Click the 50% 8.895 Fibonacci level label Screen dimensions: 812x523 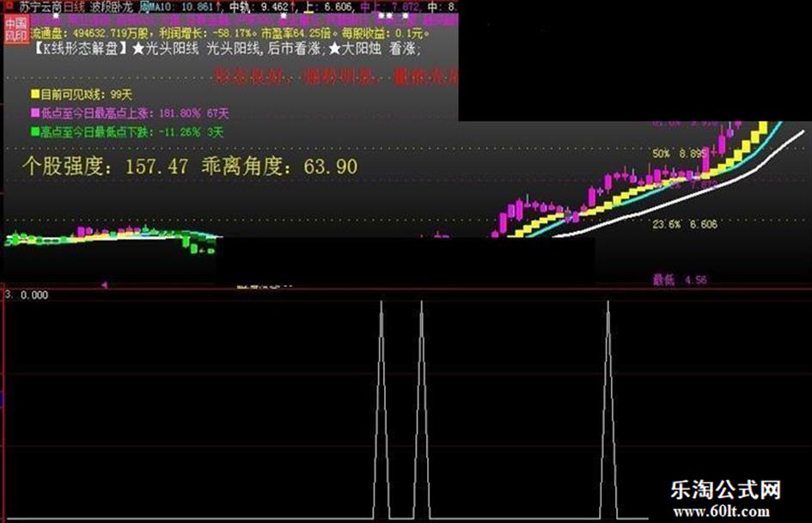pyautogui.click(x=679, y=154)
